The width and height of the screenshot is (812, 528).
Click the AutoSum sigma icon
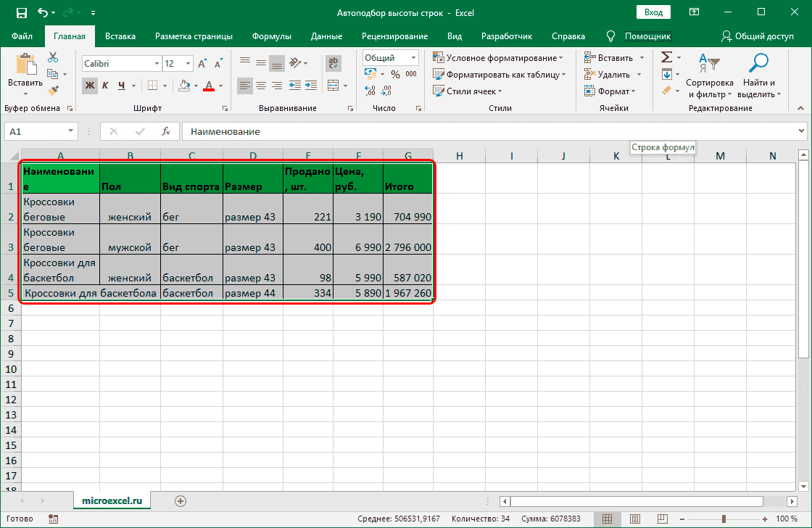(x=666, y=57)
